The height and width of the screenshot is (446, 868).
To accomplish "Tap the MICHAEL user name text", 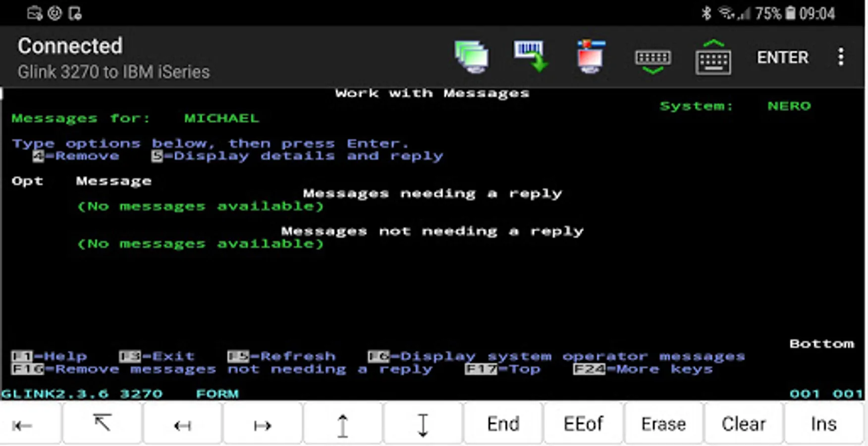I will (221, 118).
